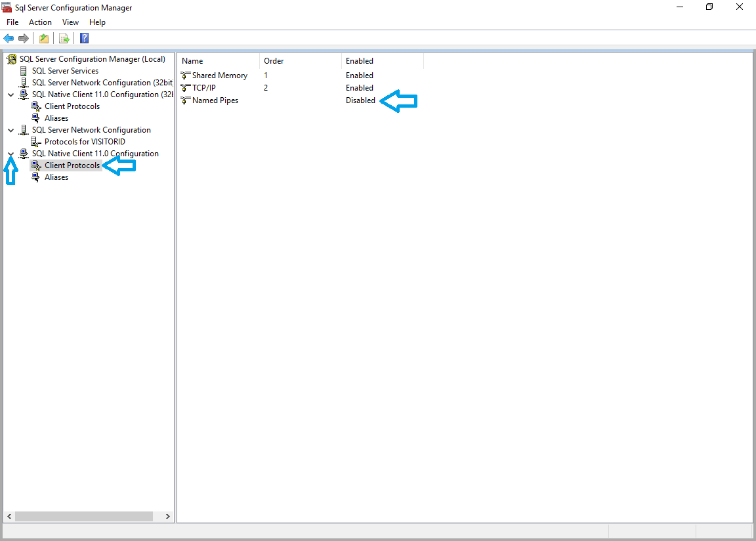This screenshot has height=541, width=756.
Task: Open the Action menu
Action: pyautogui.click(x=40, y=22)
